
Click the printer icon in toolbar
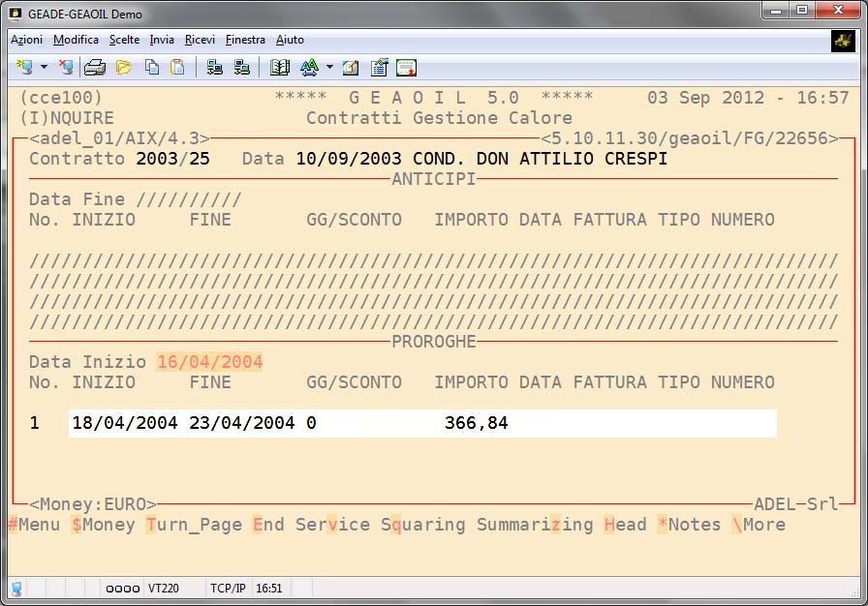[x=94, y=67]
